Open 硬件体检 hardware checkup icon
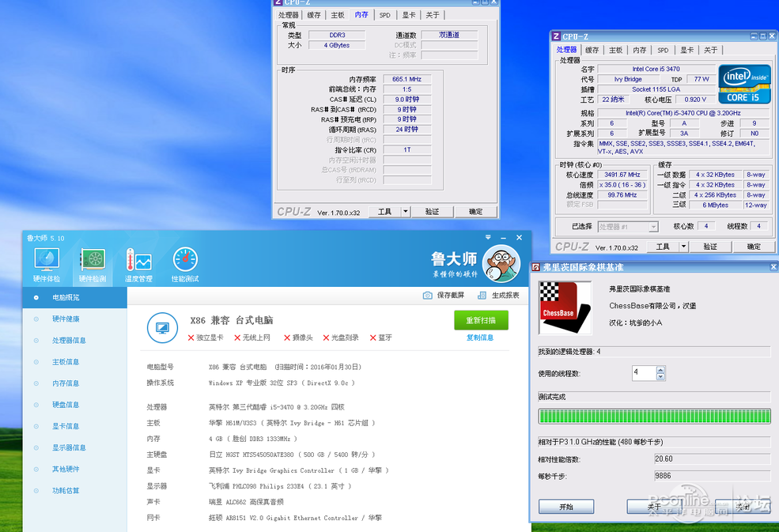This screenshot has width=779, height=532. (46, 265)
